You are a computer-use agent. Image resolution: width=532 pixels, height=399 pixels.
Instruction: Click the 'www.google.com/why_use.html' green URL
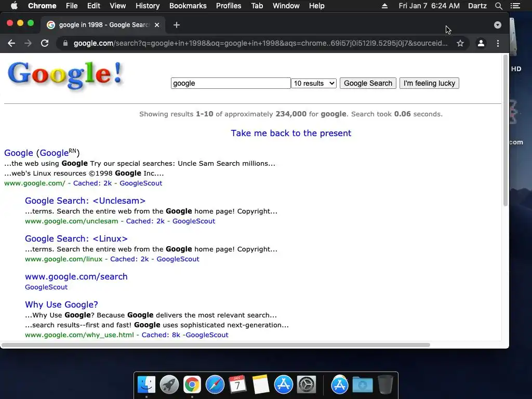(79, 335)
